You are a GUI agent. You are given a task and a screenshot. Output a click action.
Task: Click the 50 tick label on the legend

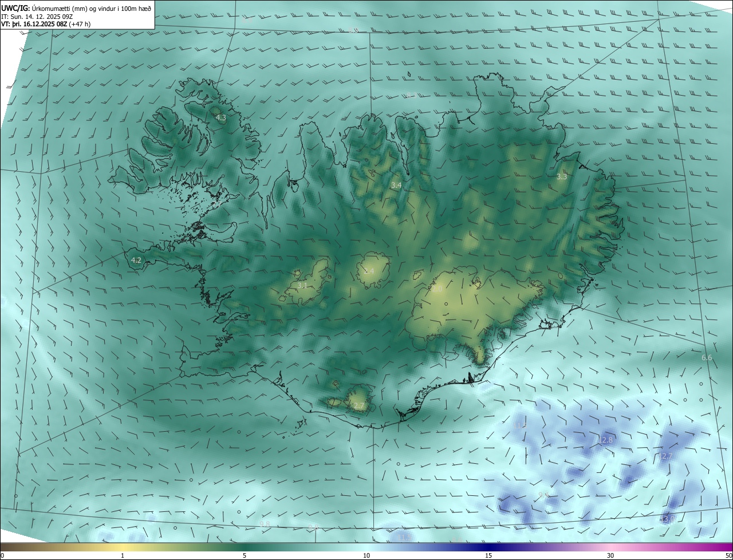[x=728, y=555]
